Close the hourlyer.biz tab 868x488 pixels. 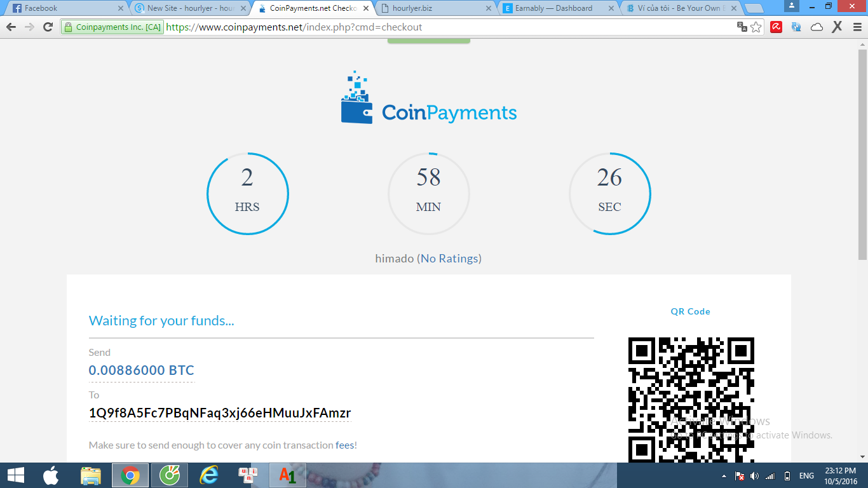tap(488, 8)
